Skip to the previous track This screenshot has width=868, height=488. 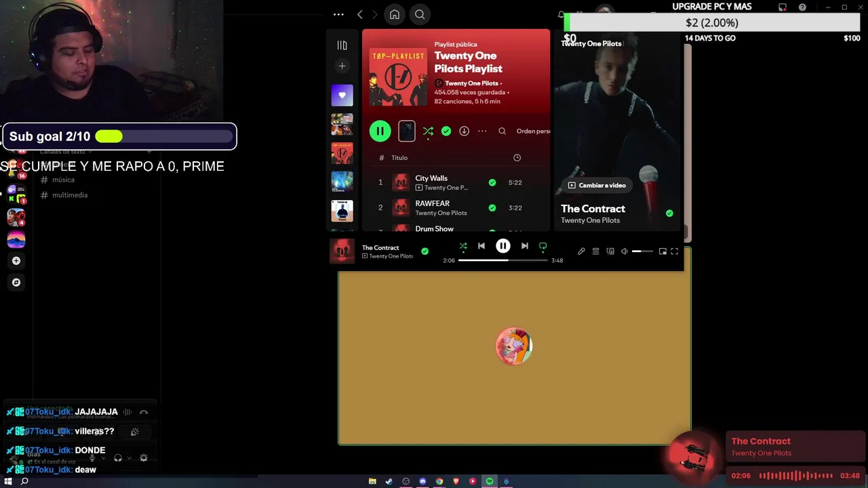tap(481, 246)
